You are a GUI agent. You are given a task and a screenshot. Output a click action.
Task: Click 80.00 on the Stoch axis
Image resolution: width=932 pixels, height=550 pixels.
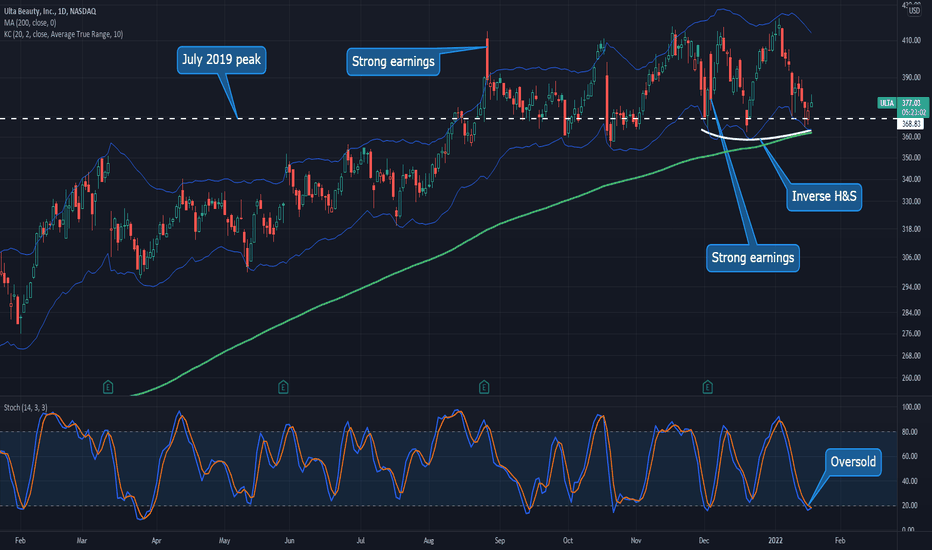[909, 432]
